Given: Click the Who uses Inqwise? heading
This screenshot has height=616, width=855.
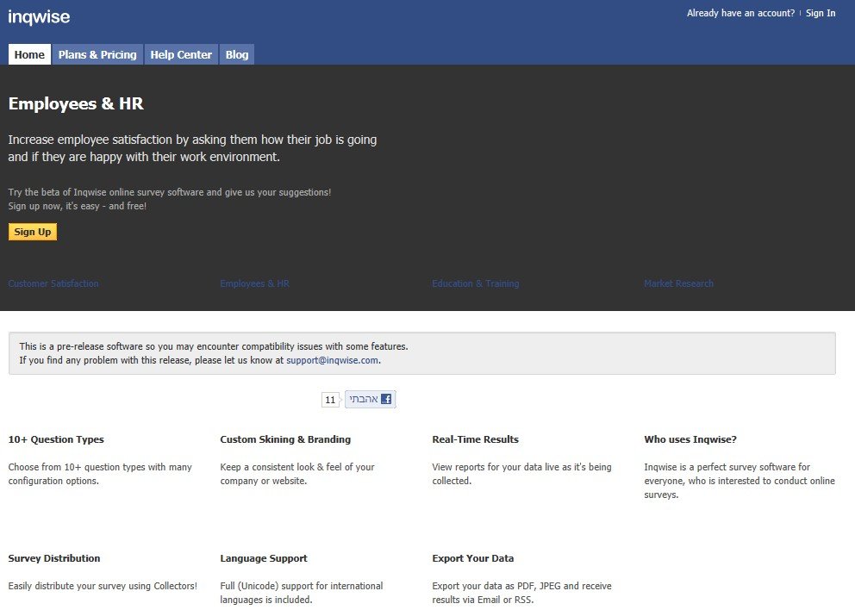Looking at the screenshot, I should [x=690, y=439].
